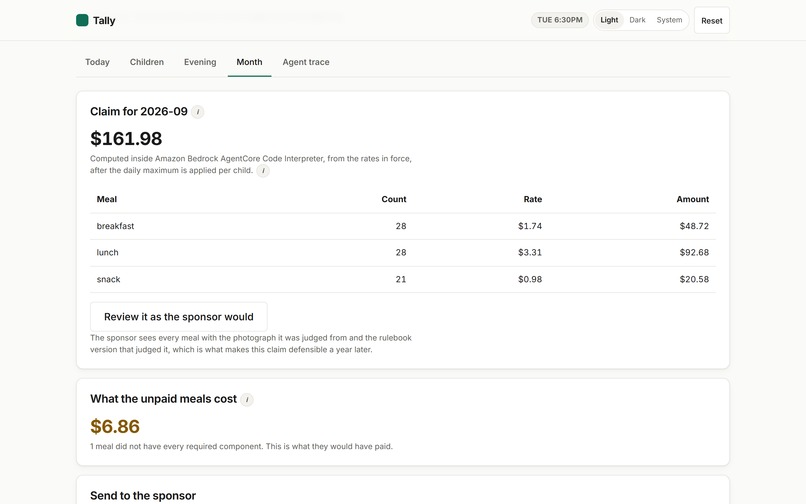Click the Tally app name
The height and width of the screenshot is (504, 806).
(x=104, y=21)
